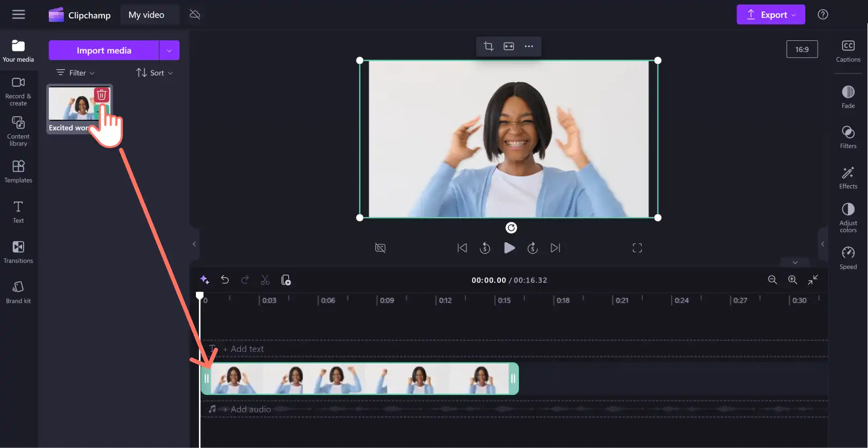
Task: Click the Split scissors icon in timeline
Action: point(265,280)
